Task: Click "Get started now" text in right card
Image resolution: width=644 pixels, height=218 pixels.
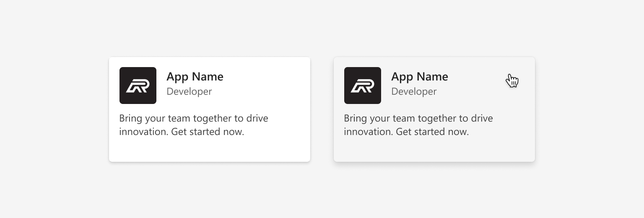Action: (432, 132)
